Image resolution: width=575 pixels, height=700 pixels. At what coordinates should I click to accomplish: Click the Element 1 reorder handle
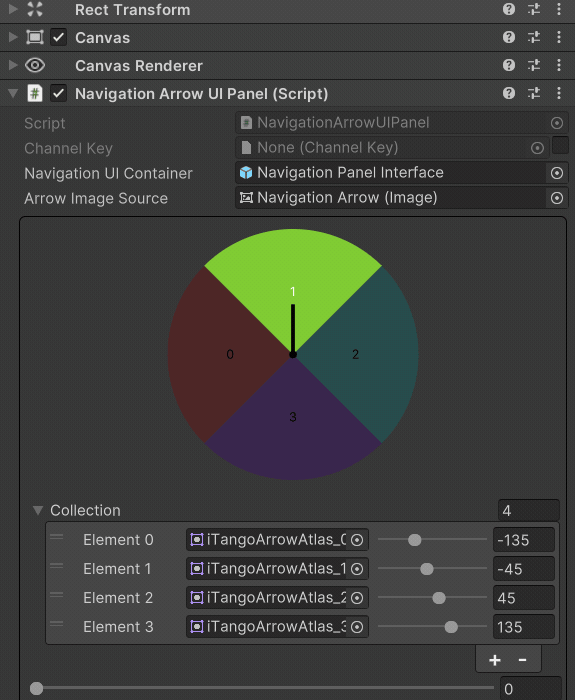[56, 566]
